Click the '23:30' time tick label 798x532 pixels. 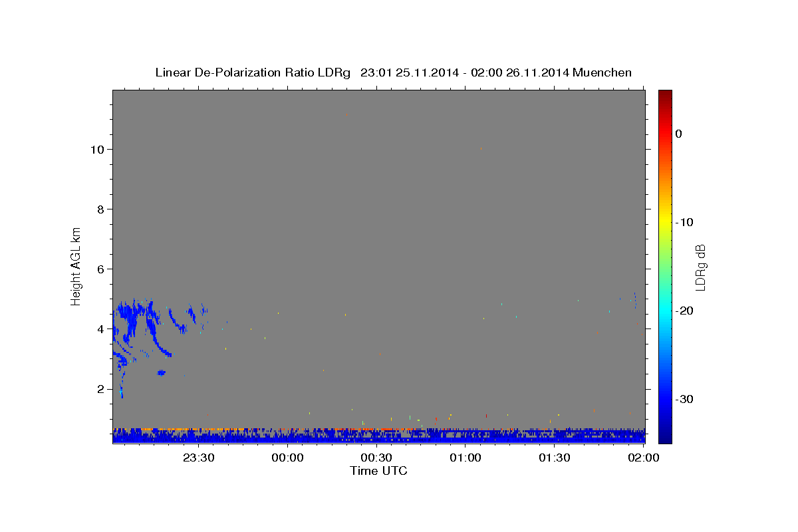pyautogui.click(x=199, y=458)
